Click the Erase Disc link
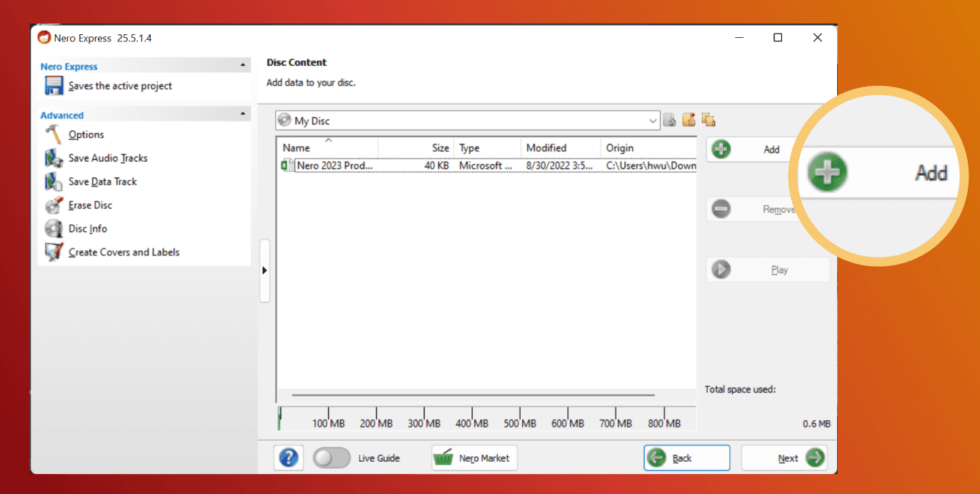 coord(91,205)
